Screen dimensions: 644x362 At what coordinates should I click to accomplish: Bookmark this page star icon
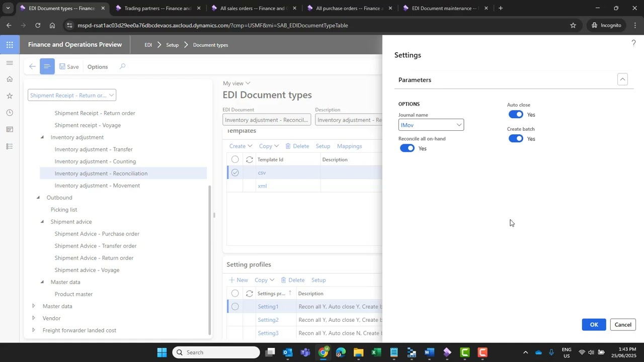573,25
